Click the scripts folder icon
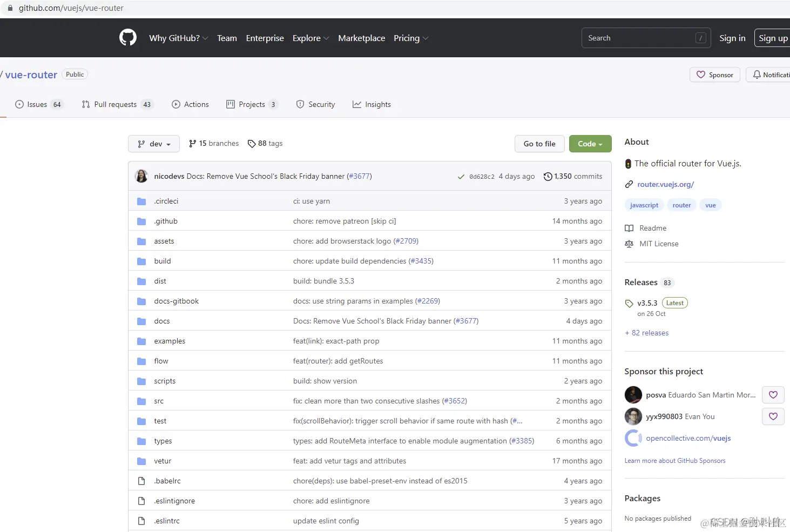Screen dimensions: 790x532 (x=141, y=381)
